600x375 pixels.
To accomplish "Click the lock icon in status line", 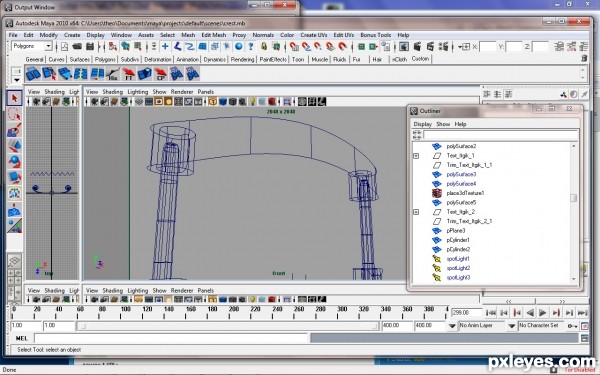I will [264, 47].
